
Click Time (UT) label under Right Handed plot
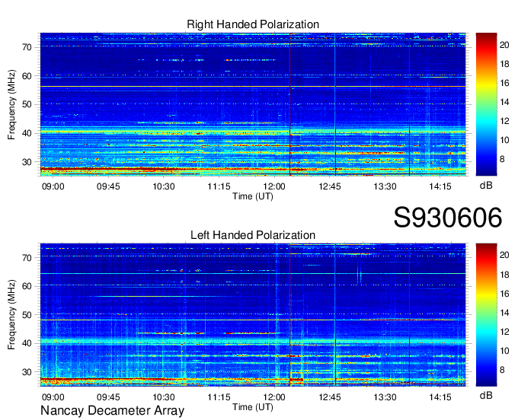tap(253, 196)
